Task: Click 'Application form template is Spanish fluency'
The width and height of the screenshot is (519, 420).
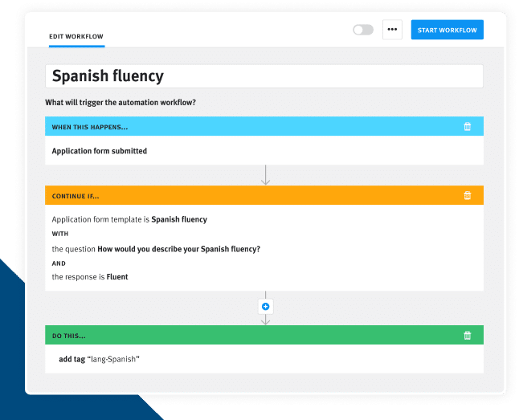Action: point(129,219)
